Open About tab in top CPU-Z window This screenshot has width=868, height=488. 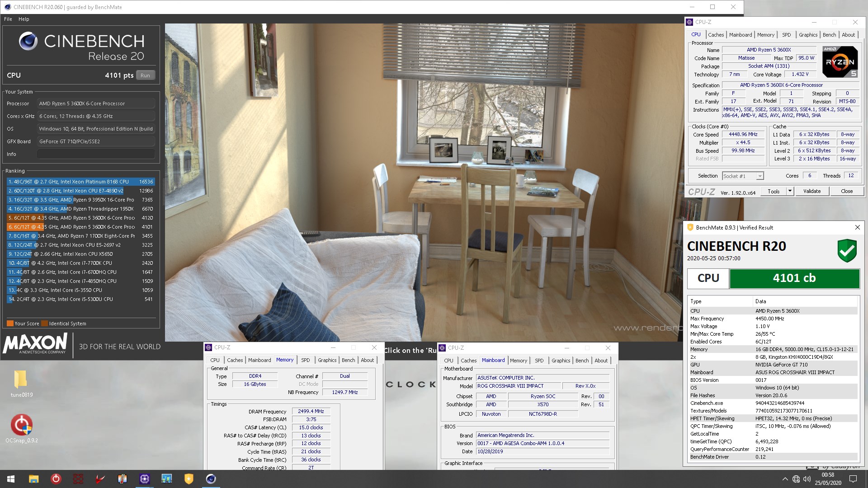click(x=848, y=35)
